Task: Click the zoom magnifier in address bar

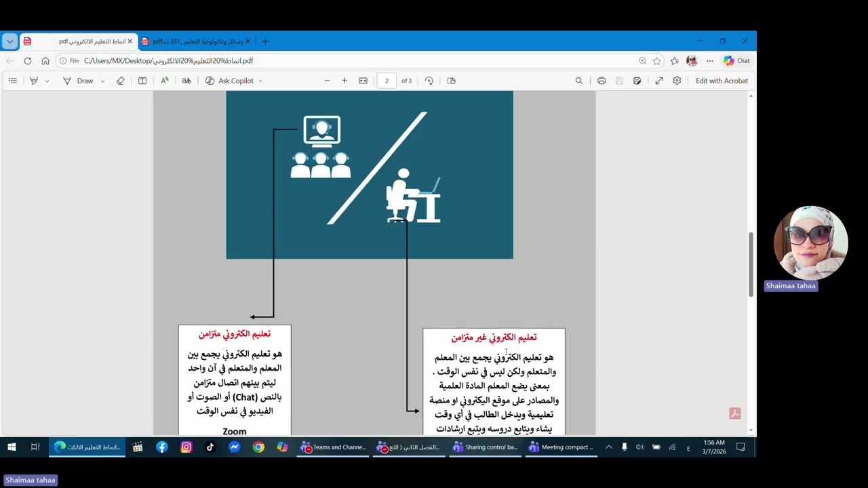Action: point(642,61)
